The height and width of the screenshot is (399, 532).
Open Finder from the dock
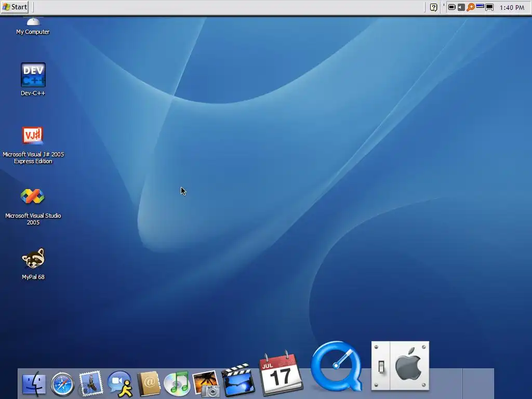point(34,384)
